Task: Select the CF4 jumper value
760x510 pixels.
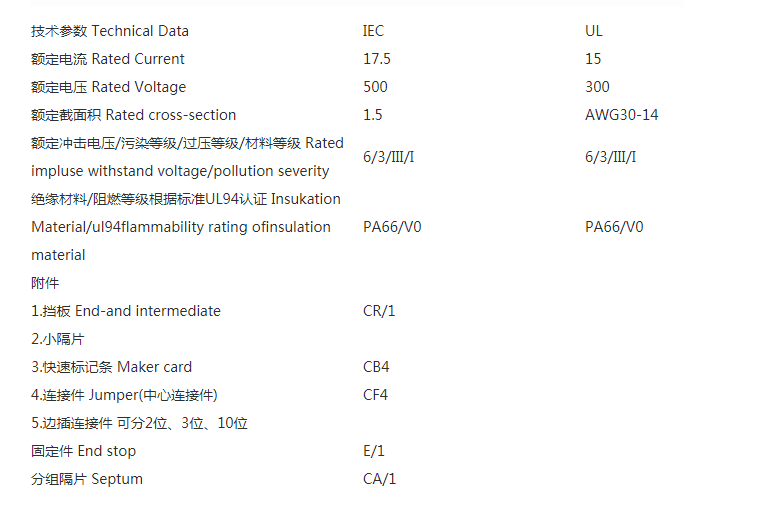Action: point(375,395)
